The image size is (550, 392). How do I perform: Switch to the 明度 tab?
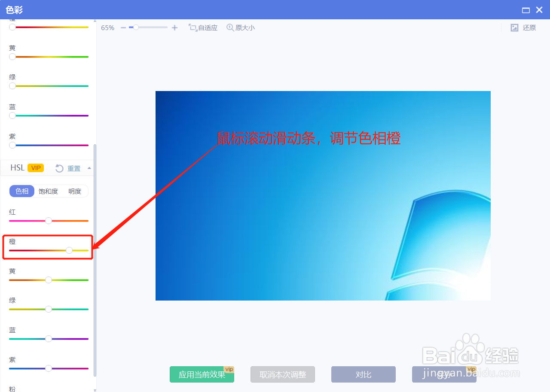click(x=75, y=191)
